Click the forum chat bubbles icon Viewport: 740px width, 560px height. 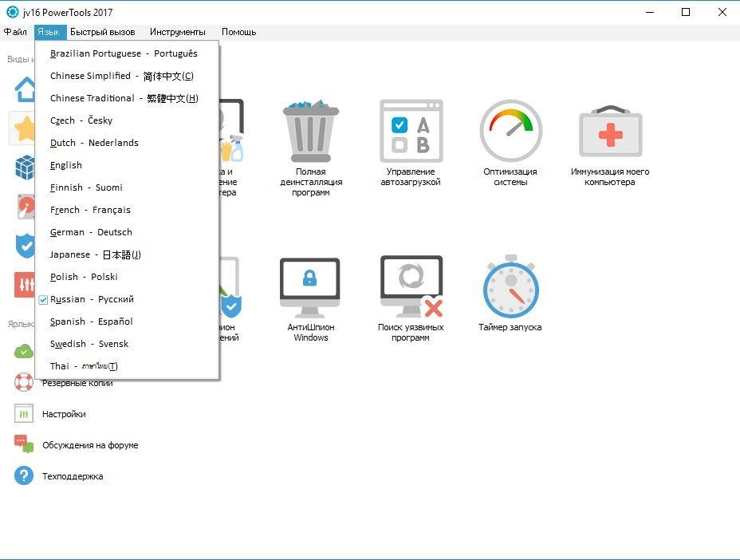(24, 444)
